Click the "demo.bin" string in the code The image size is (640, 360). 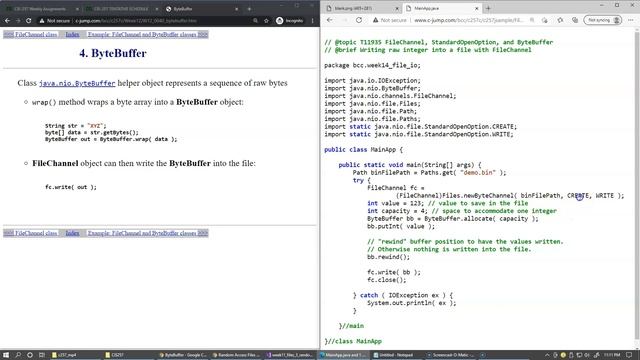coord(478,173)
